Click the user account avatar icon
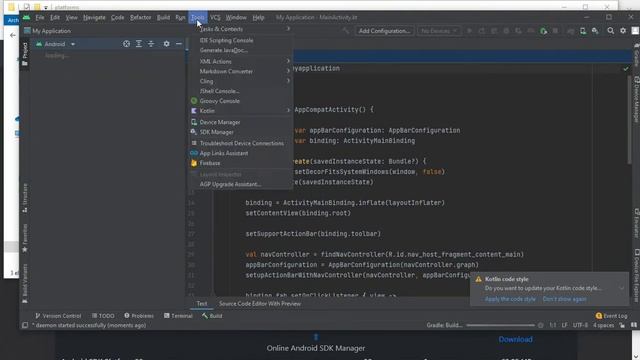Image resolution: width=640 pixels, height=360 pixels. click(635, 31)
